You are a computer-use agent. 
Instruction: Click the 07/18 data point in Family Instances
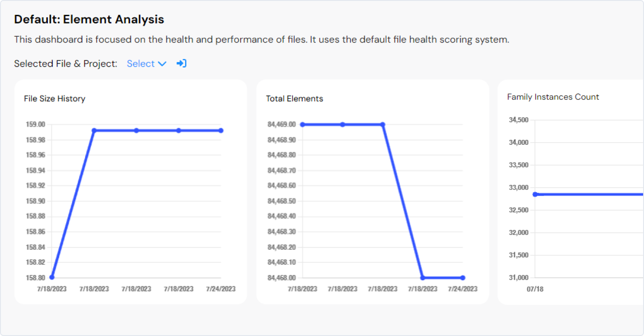[535, 194]
